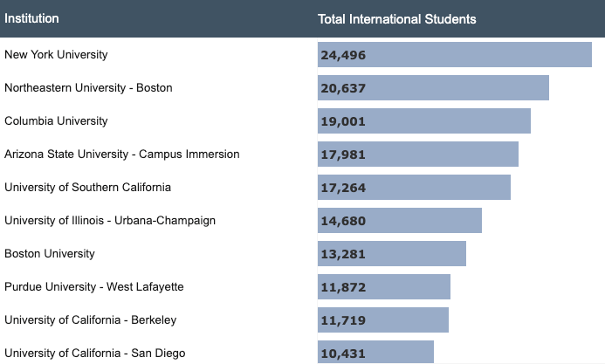Image resolution: width=605 pixels, height=364 pixels.
Task: Click the 17,264 value bar
Action: coord(414,188)
